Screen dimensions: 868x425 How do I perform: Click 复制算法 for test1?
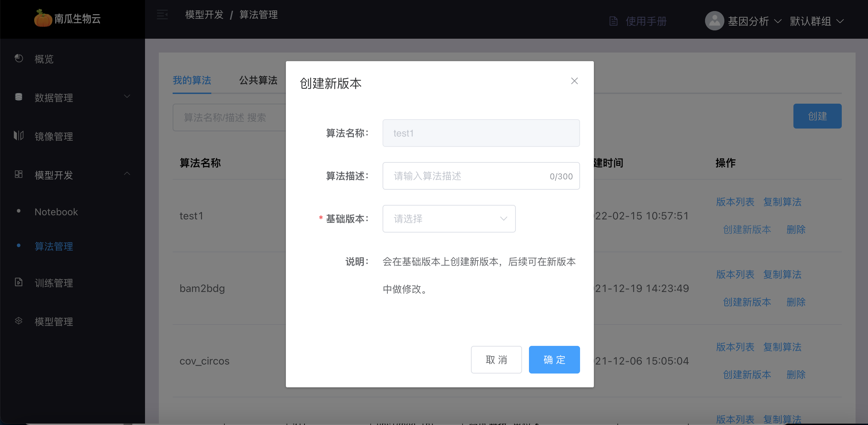tap(782, 202)
